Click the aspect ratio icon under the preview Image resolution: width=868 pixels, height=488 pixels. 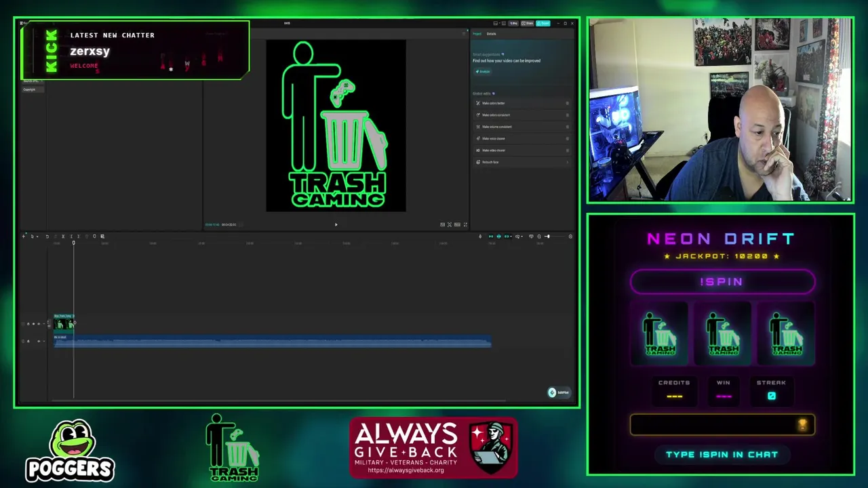click(457, 224)
